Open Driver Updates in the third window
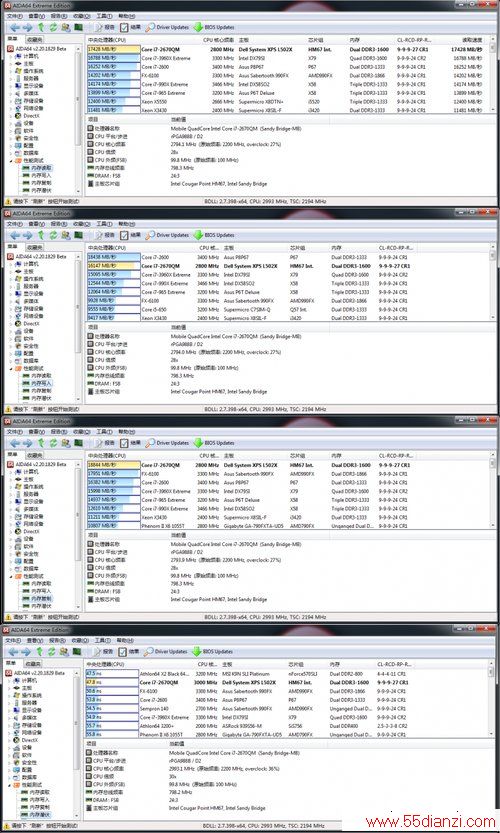500x833 pixels. click(x=167, y=443)
